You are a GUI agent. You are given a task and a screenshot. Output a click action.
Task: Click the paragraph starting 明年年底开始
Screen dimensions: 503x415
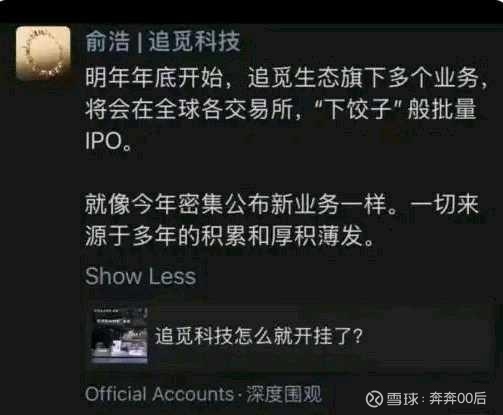click(x=286, y=109)
